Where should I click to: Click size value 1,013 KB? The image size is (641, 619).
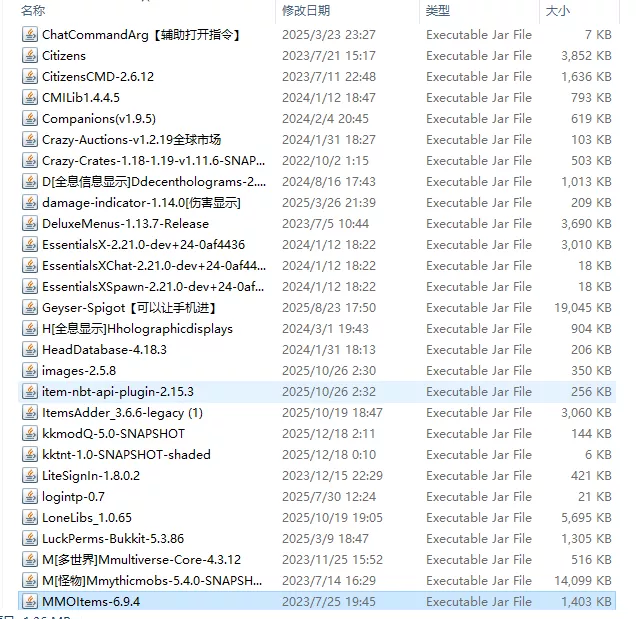click(586, 182)
